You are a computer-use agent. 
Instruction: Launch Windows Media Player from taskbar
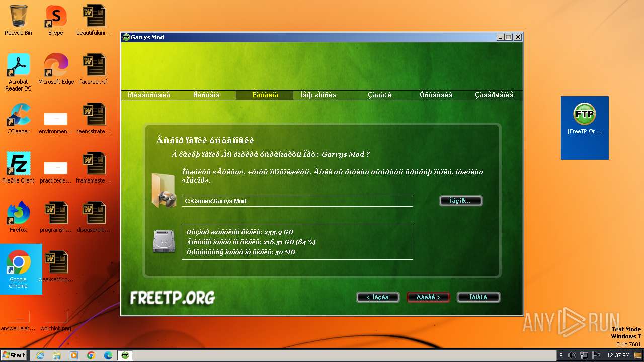(x=74, y=355)
